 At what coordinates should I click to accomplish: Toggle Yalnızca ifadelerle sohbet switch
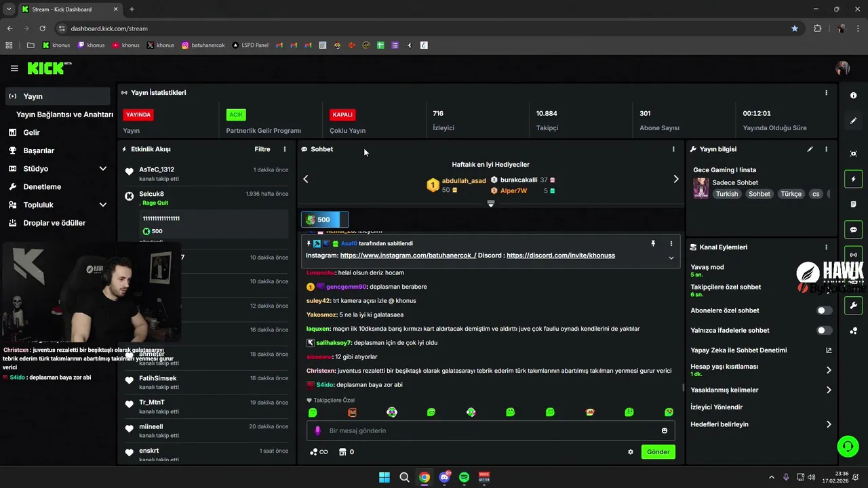[x=824, y=331]
